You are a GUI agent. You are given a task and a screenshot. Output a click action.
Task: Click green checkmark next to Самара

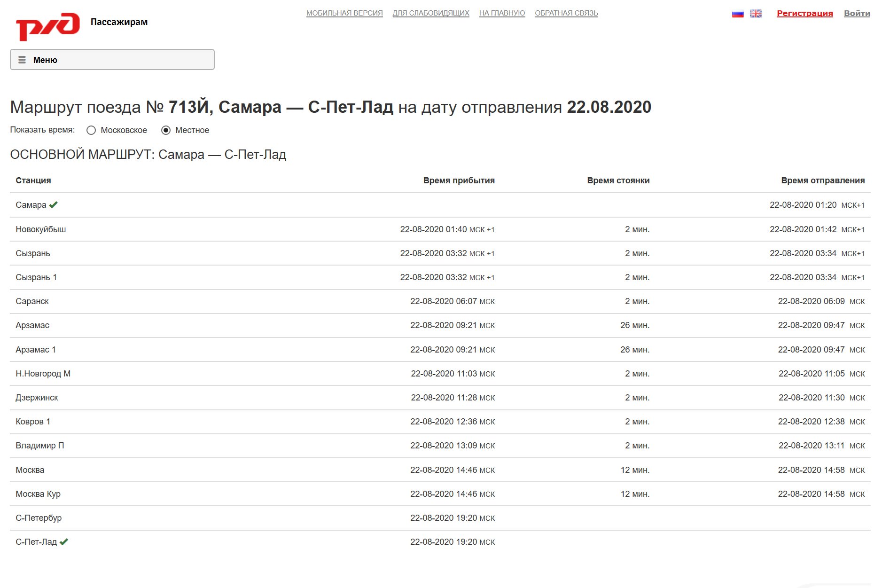click(x=54, y=204)
